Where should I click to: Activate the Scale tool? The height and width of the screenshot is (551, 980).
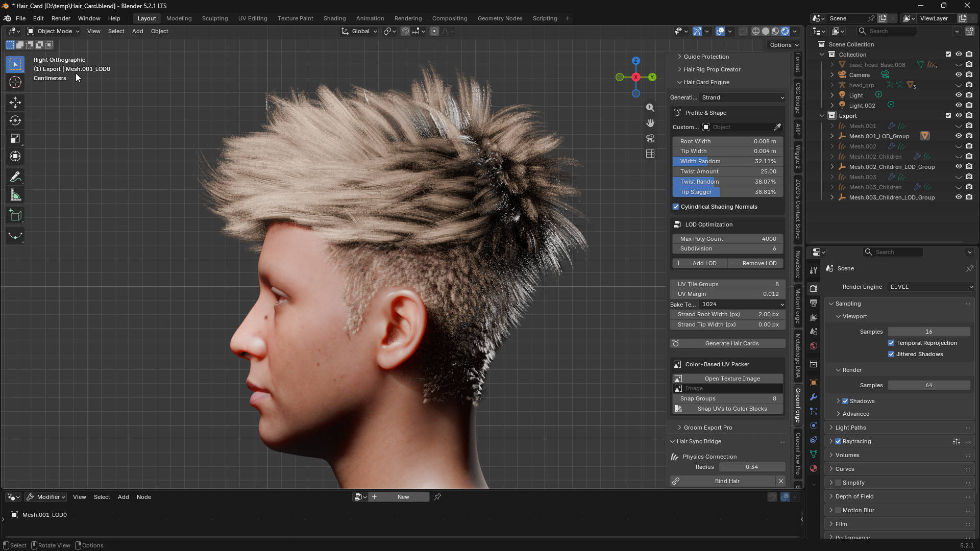coord(15,139)
